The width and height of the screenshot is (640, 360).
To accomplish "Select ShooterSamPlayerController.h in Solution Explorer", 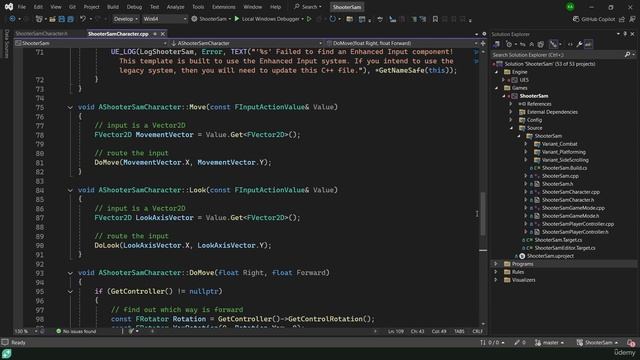I will point(575,232).
